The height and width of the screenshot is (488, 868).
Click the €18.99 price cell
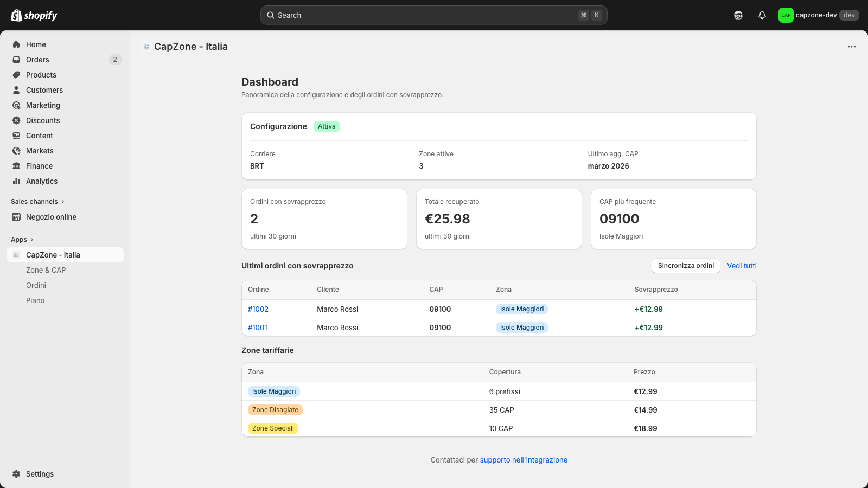coord(646,428)
